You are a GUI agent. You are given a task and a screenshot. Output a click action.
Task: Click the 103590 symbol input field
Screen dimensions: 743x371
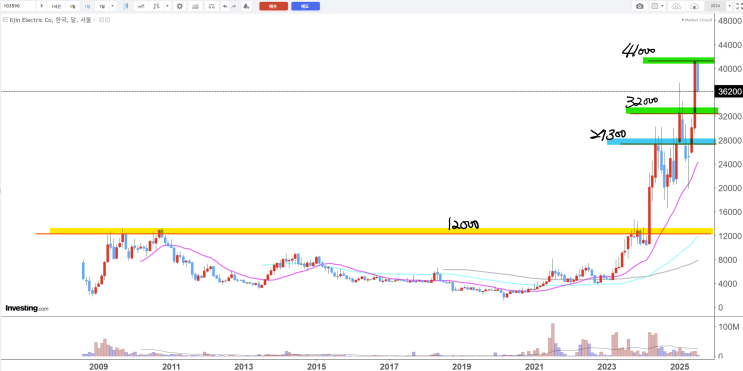tap(18, 6)
